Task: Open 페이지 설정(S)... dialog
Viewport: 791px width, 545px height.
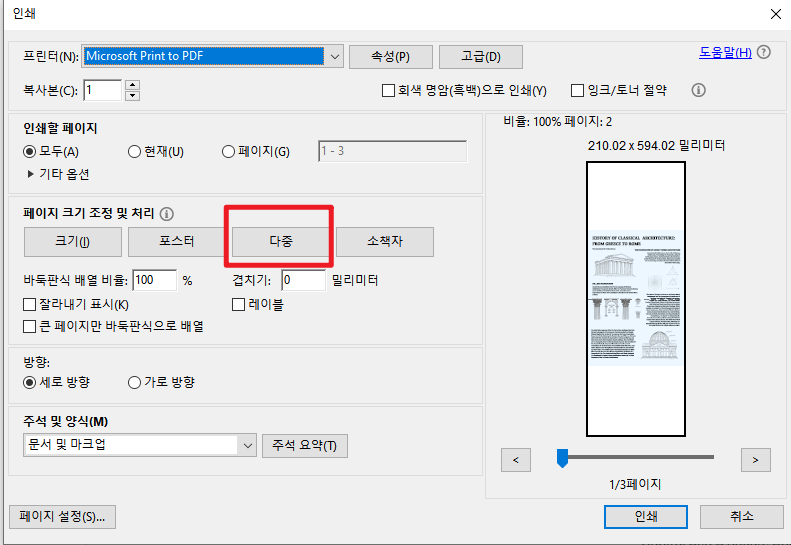Action: (63, 517)
